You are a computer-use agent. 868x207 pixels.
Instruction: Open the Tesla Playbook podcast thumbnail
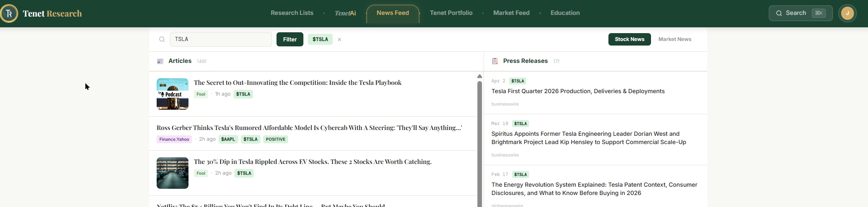(172, 94)
